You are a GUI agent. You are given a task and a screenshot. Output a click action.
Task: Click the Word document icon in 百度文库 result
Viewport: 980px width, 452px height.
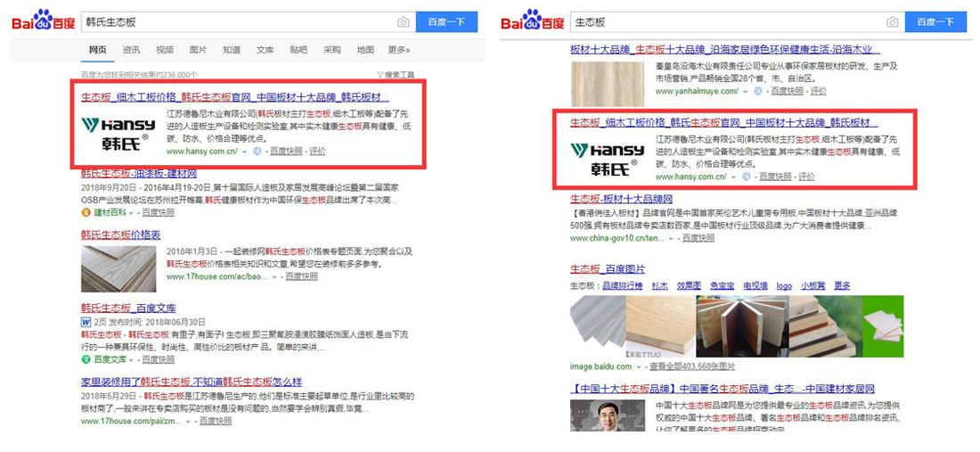click(x=86, y=321)
